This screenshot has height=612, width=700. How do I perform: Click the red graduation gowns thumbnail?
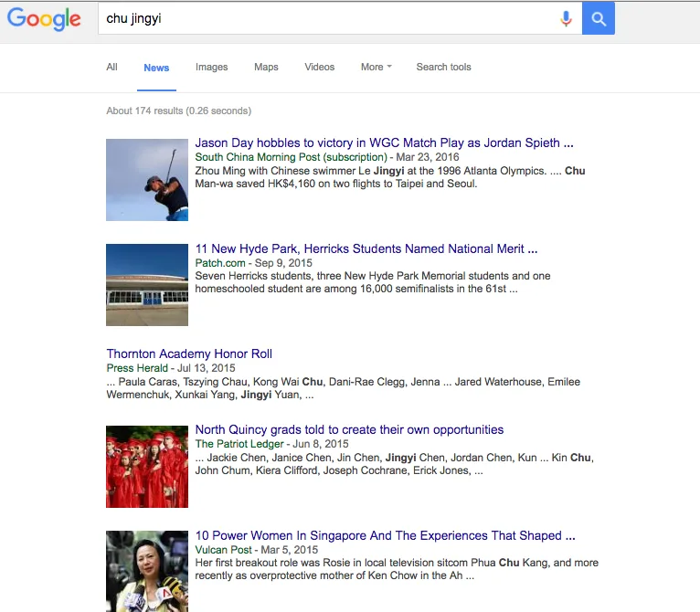pyautogui.click(x=147, y=467)
